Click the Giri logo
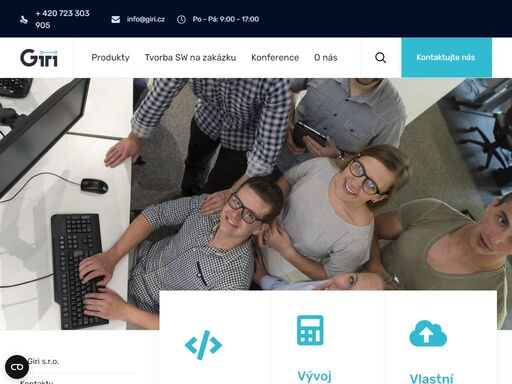The image size is (512, 384). coord(39,58)
